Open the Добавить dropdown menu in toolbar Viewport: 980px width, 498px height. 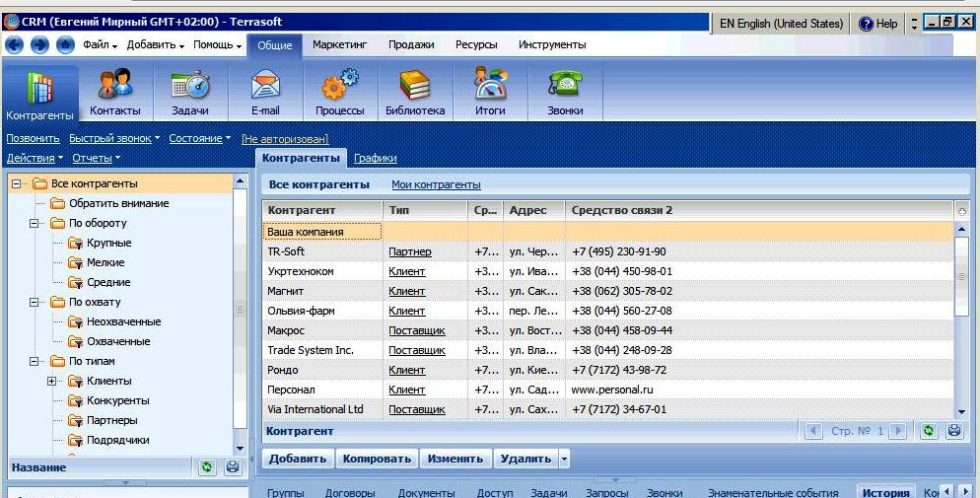[156, 45]
